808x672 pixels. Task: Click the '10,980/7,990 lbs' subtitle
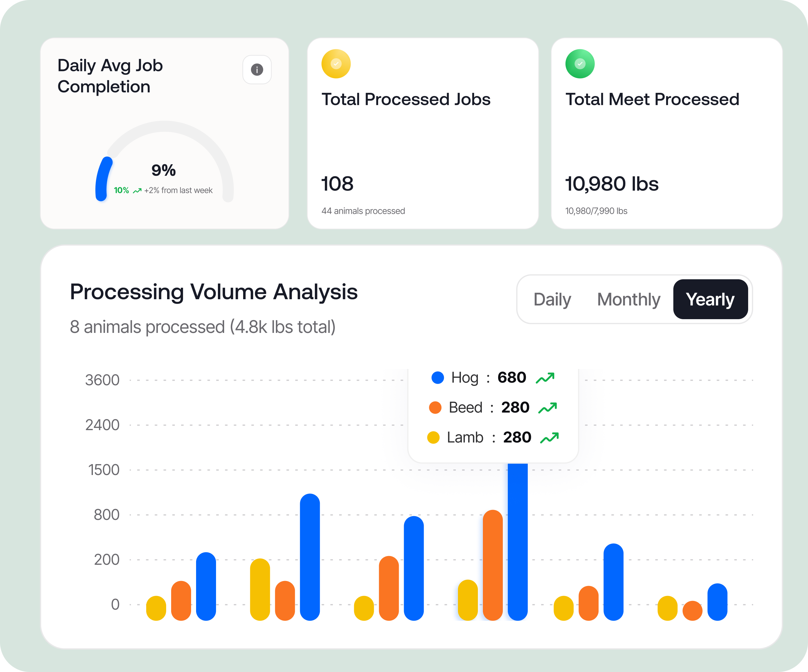point(596,211)
